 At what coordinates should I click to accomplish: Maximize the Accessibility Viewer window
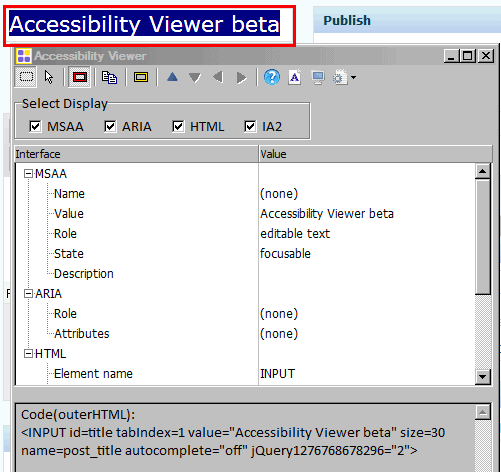[467, 56]
